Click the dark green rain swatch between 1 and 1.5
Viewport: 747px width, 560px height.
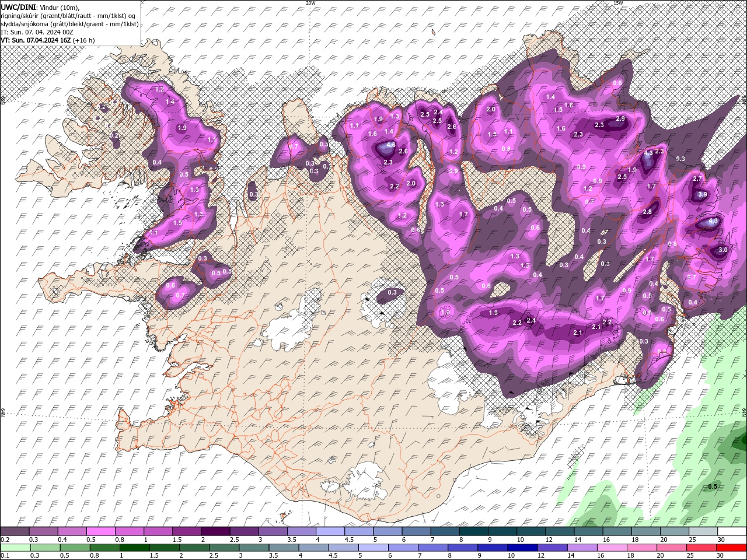click(135, 548)
